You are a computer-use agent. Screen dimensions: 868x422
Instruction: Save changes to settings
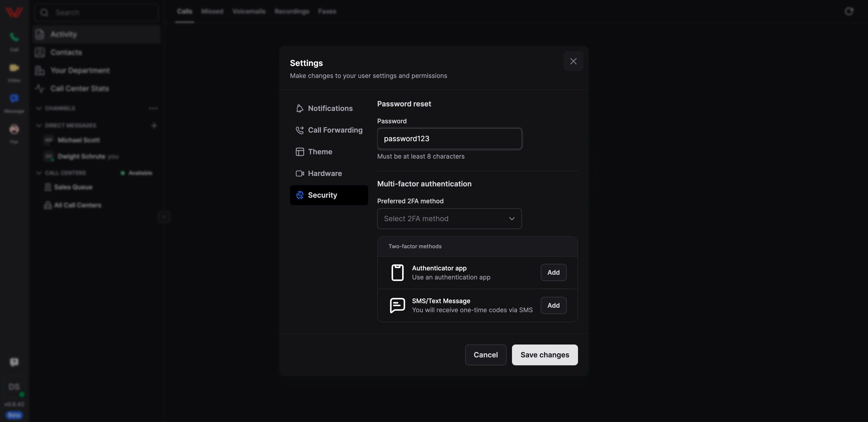(545, 355)
